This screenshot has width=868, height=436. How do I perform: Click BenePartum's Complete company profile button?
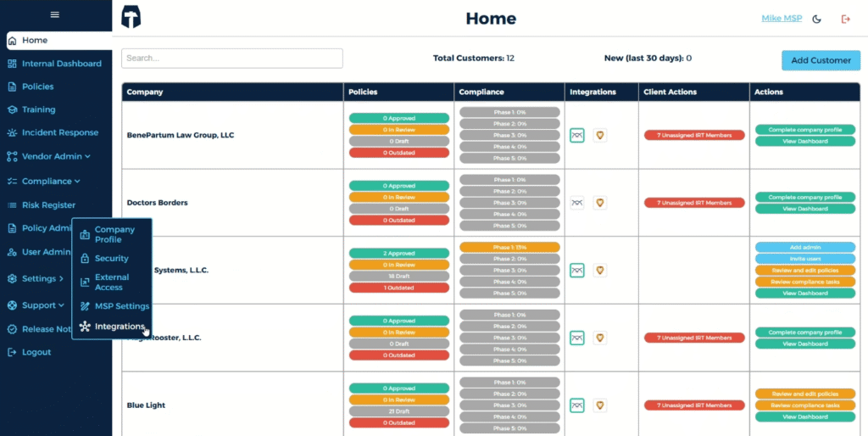[805, 130]
